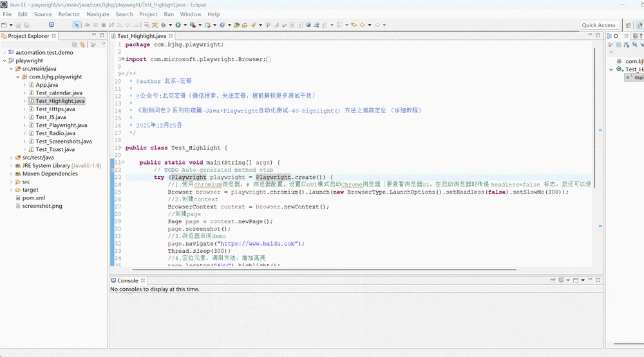Select Test_calendar.java in the tree
The height and width of the screenshot is (357, 644).
click(59, 93)
